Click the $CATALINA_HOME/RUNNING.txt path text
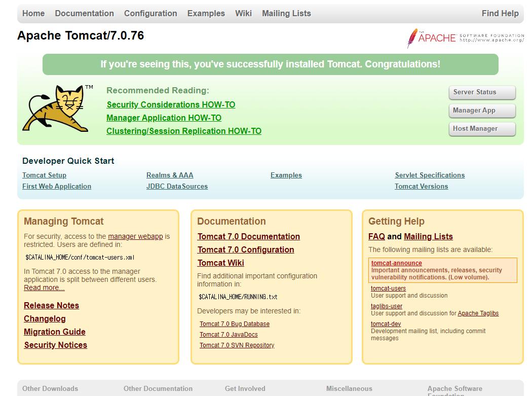This screenshot has height=396, width=532. click(x=238, y=297)
